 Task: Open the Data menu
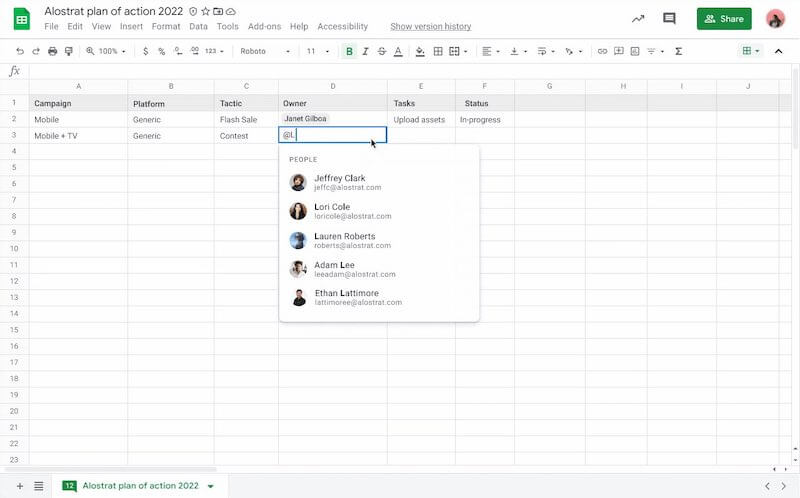[198, 26]
